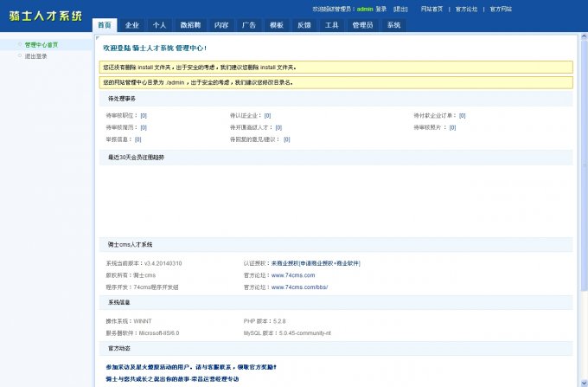Go to the 系统 tab

[x=393, y=25]
